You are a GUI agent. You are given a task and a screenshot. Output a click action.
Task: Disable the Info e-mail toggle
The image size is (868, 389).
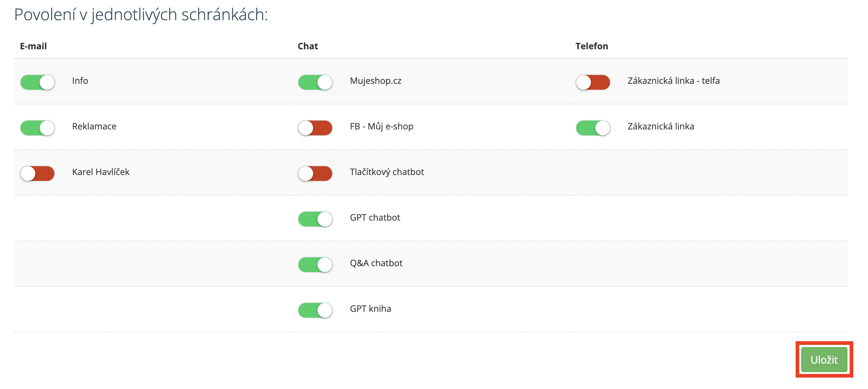pos(37,82)
